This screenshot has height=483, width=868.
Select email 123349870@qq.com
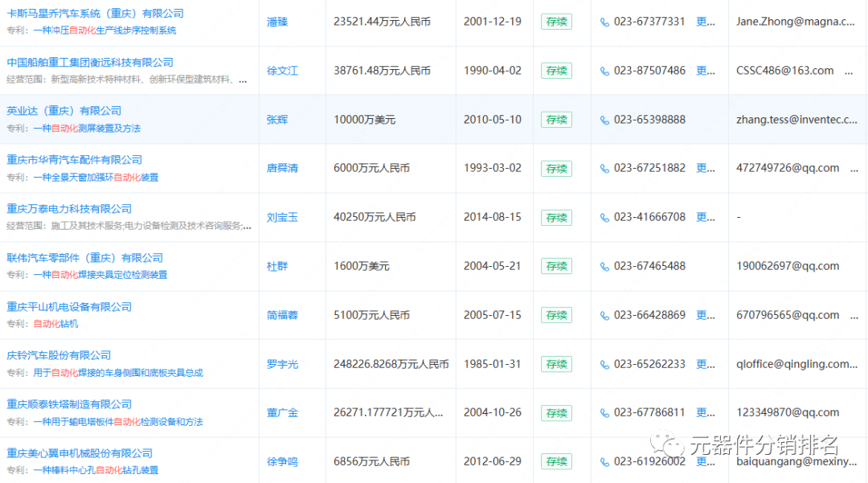(x=788, y=413)
